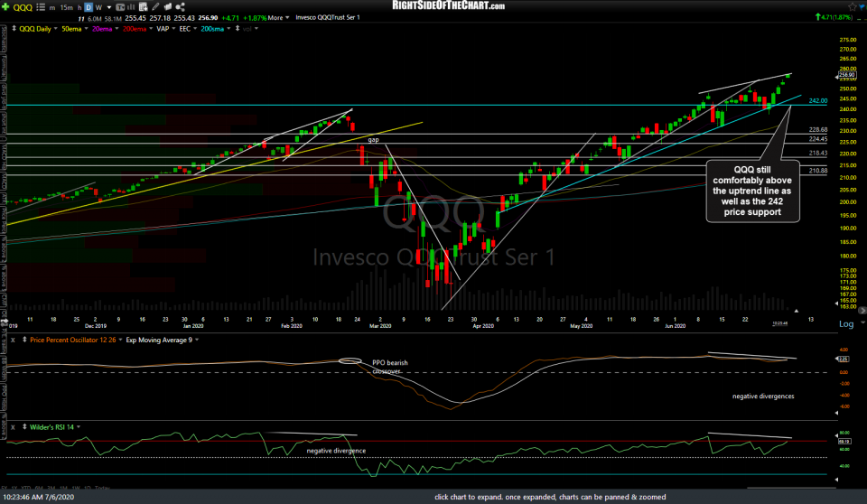Close the Wilder's RSI pane
Image resolution: width=867 pixels, height=504 pixels.
click(13, 427)
